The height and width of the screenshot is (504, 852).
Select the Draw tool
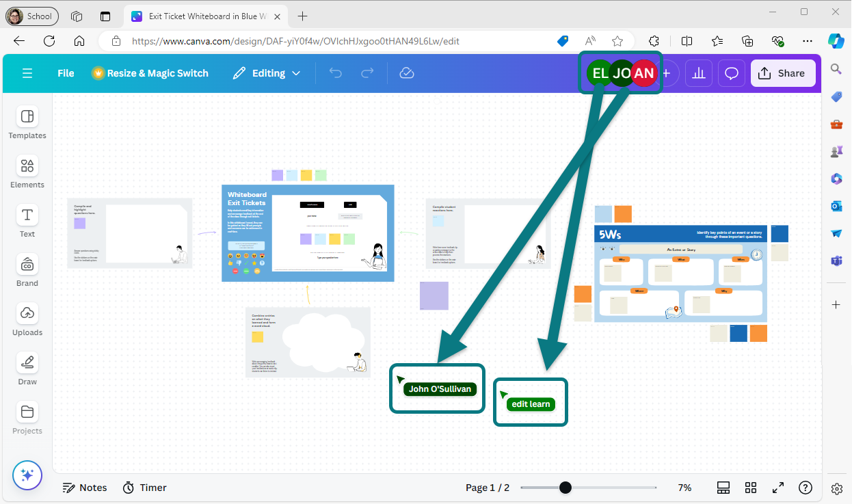[27, 369]
